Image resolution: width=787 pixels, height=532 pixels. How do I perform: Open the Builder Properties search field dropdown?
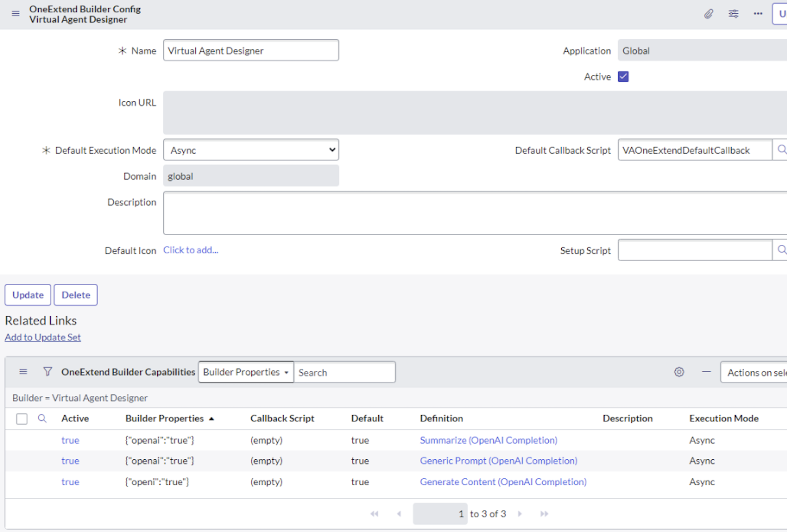coord(246,372)
